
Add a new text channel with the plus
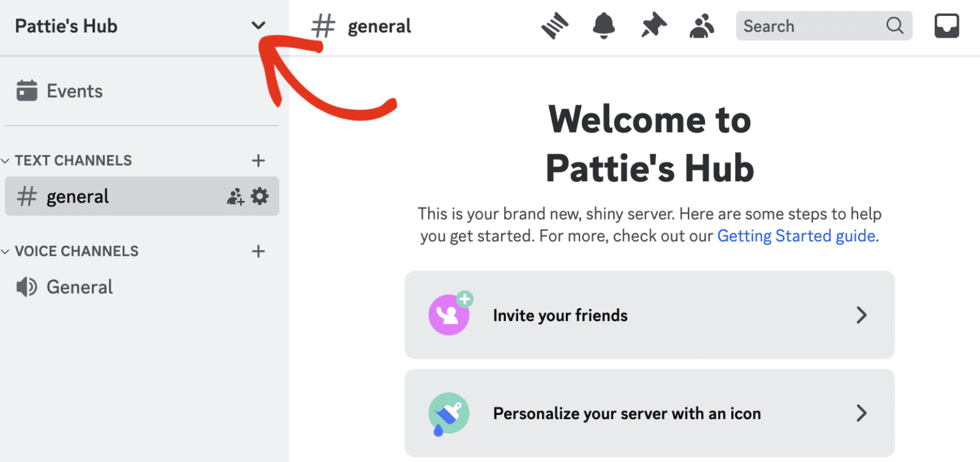[258, 160]
